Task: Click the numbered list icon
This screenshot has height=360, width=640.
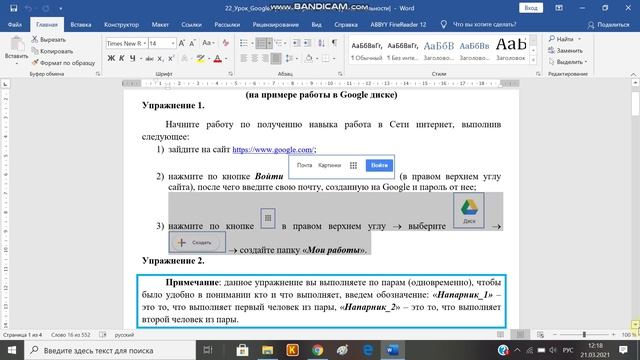Action: pos(261,43)
